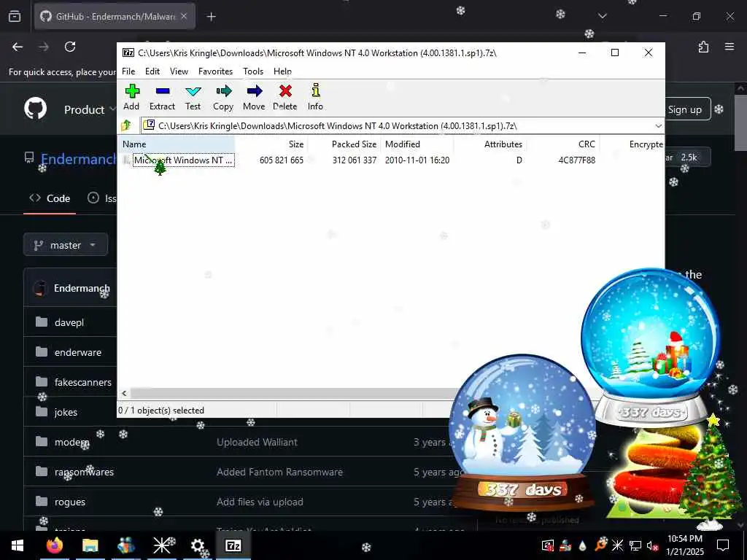747x560 pixels.
Task: Sort the list by Name column
Action: click(x=177, y=144)
